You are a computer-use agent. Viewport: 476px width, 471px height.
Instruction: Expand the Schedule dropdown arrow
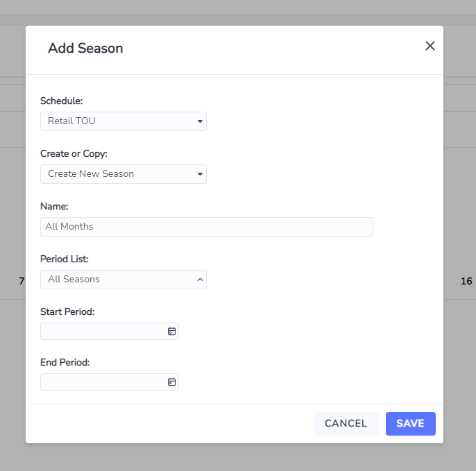point(200,121)
